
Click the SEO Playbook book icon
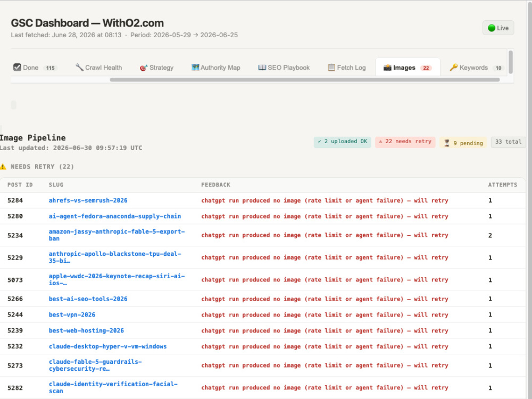pos(262,67)
